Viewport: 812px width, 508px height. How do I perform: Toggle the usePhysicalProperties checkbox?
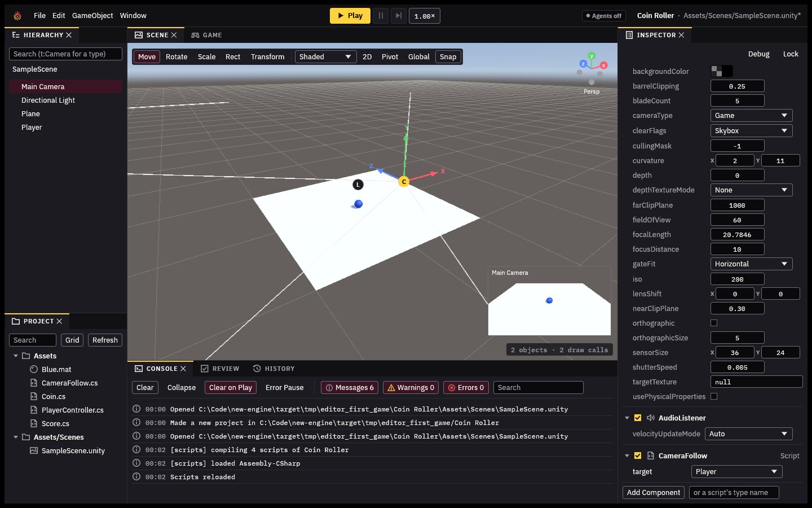[x=714, y=397]
